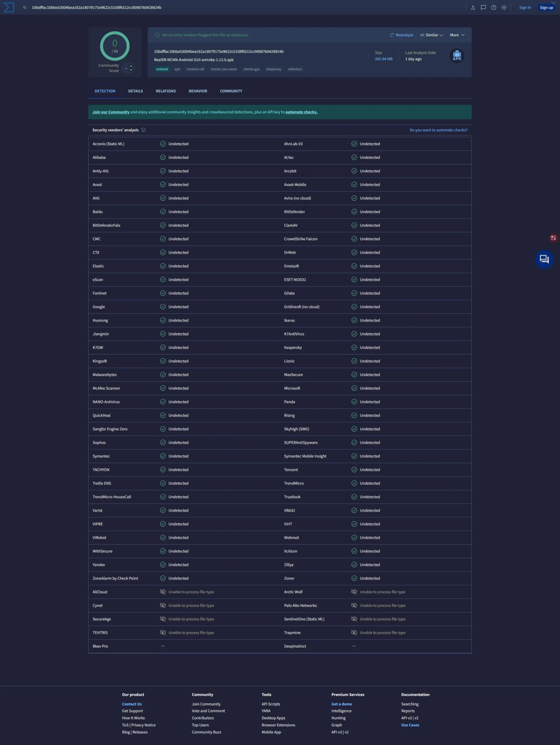This screenshot has width=560, height=745.
Task: Click the VirusTotal logo in the header
Action: (9, 8)
